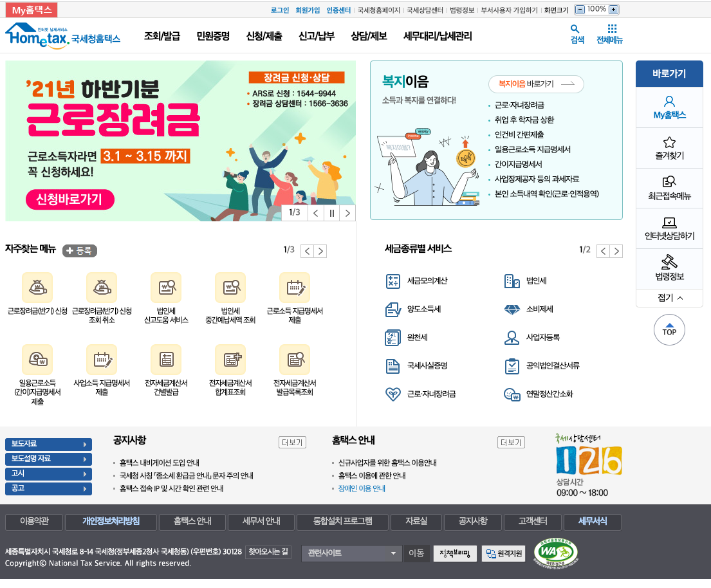Open the 원격지원 footer button
Screen dimensions: 711x588
click(504, 553)
